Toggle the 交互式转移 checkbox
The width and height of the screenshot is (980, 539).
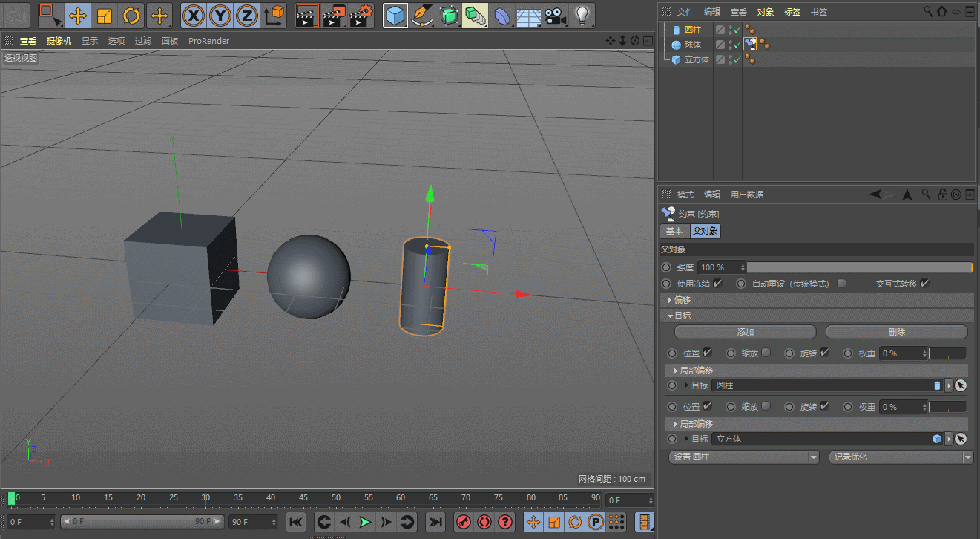924,284
